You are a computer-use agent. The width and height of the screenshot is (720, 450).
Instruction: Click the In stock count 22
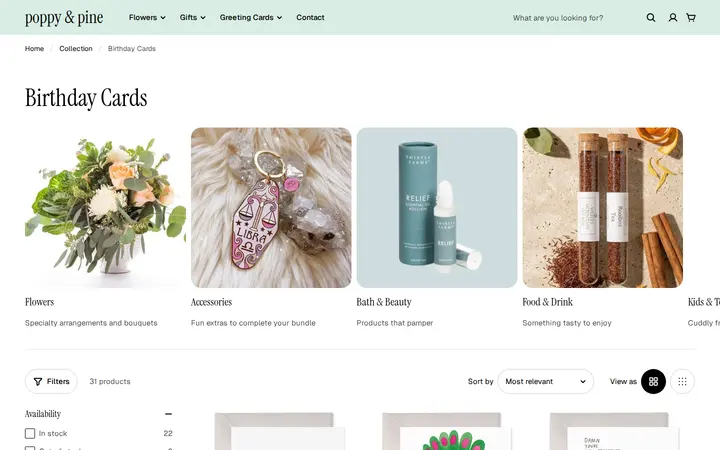pyautogui.click(x=168, y=433)
